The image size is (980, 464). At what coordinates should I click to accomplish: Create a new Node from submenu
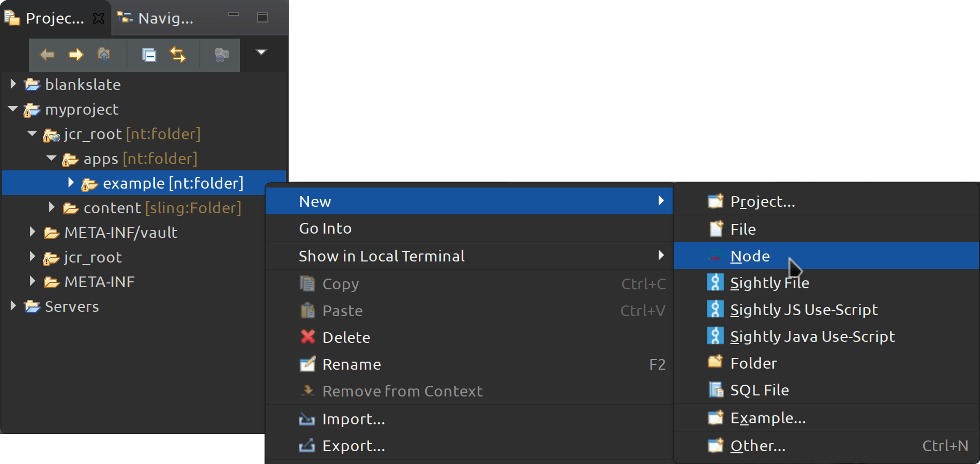[826, 256]
